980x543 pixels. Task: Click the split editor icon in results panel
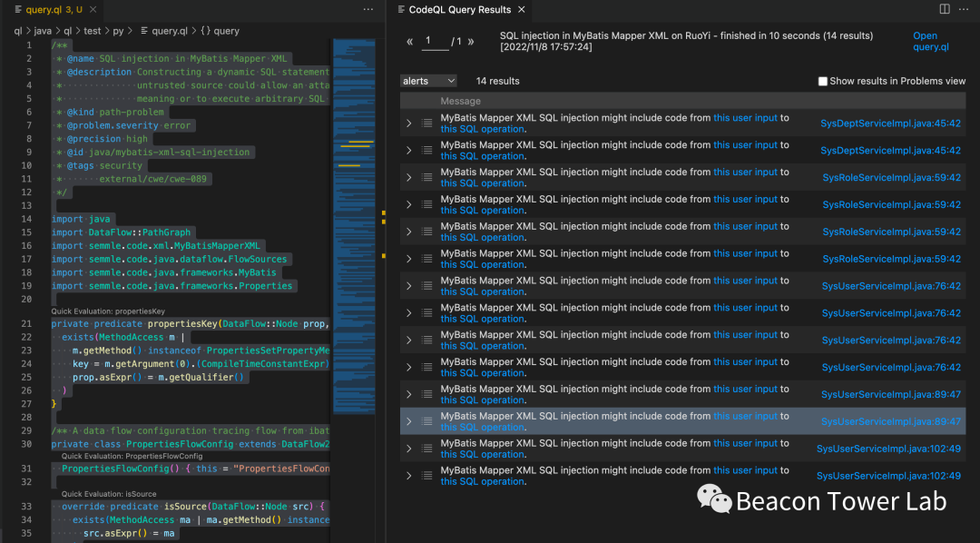[945, 9]
